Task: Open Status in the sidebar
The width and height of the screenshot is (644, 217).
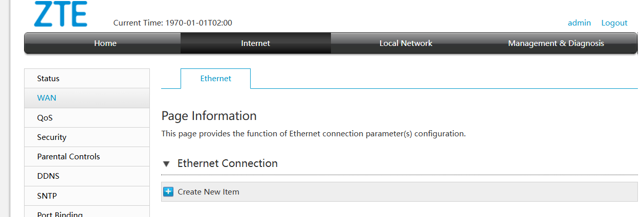Action: (x=48, y=79)
